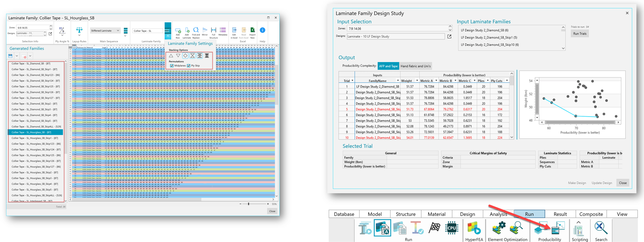Open the Database ribbon tab
The width and height of the screenshot is (644, 242).
[x=344, y=214]
